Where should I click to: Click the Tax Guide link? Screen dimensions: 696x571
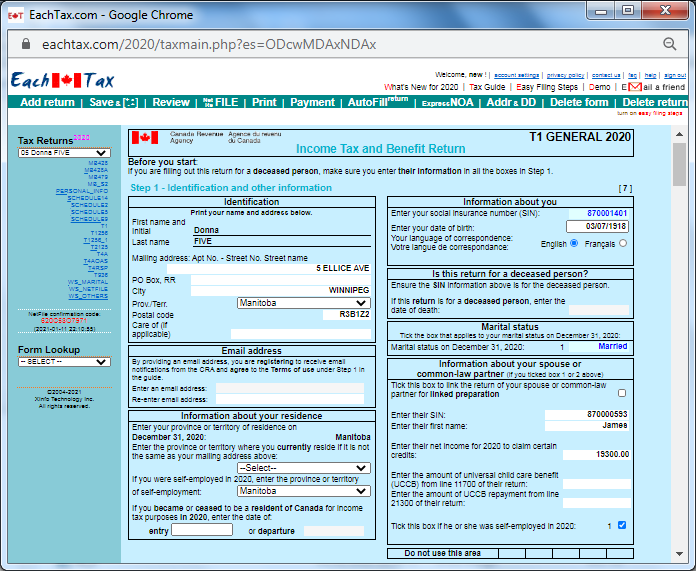(487, 87)
